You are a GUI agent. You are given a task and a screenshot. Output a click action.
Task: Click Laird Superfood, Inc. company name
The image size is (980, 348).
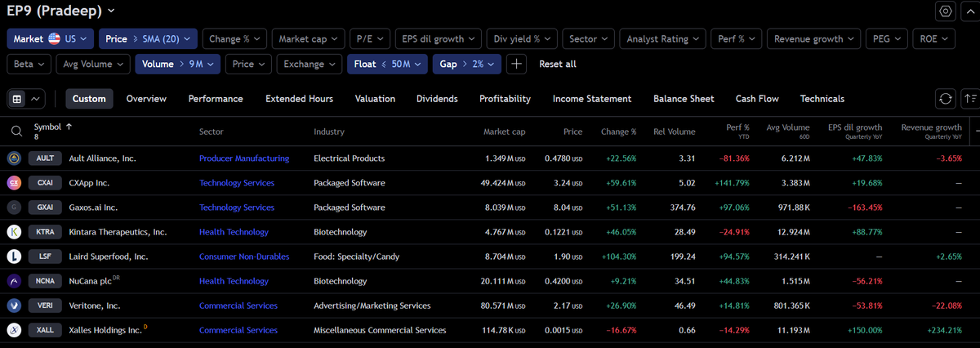[109, 257]
